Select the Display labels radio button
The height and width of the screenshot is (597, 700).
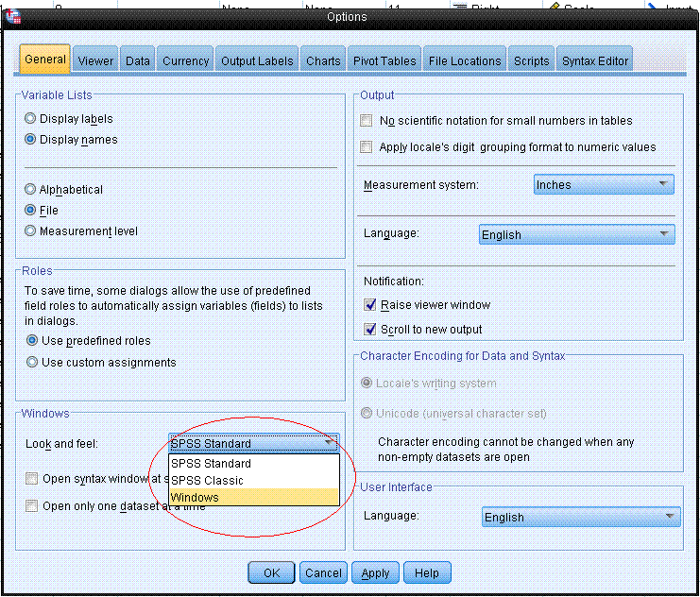(x=31, y=119)
